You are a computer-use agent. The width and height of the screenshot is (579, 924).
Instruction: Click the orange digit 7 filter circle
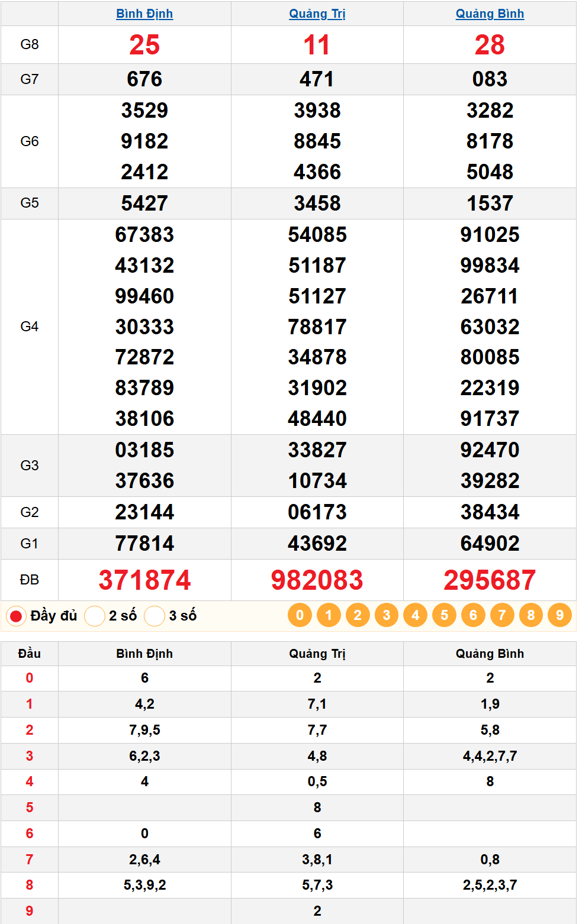point(502,615)
